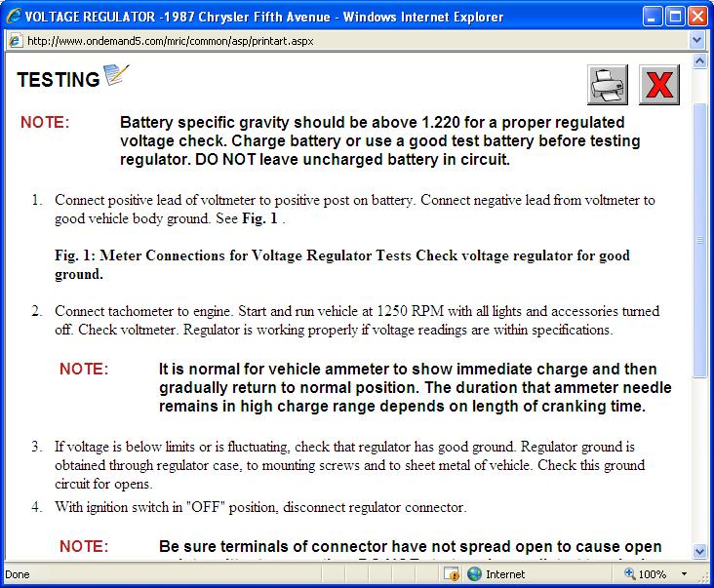The image size is (714, 588).
Task: Click the Internet Explorer logo in title bar
Action: click(x=14, y=16)
